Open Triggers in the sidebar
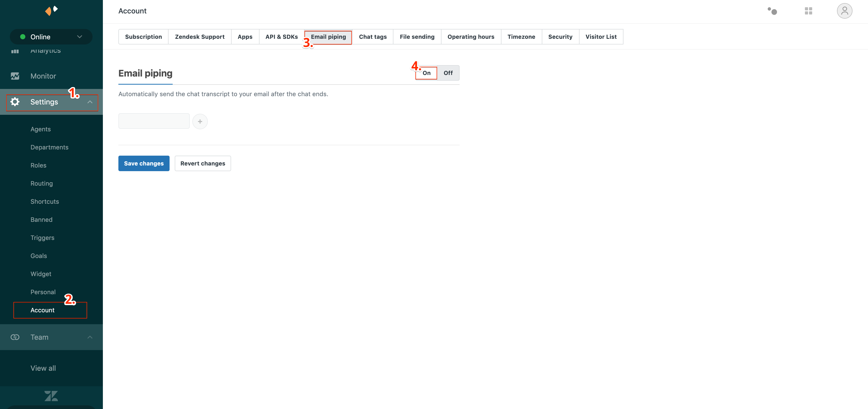This screenshot has height=409, width=868. click(42, 238)
